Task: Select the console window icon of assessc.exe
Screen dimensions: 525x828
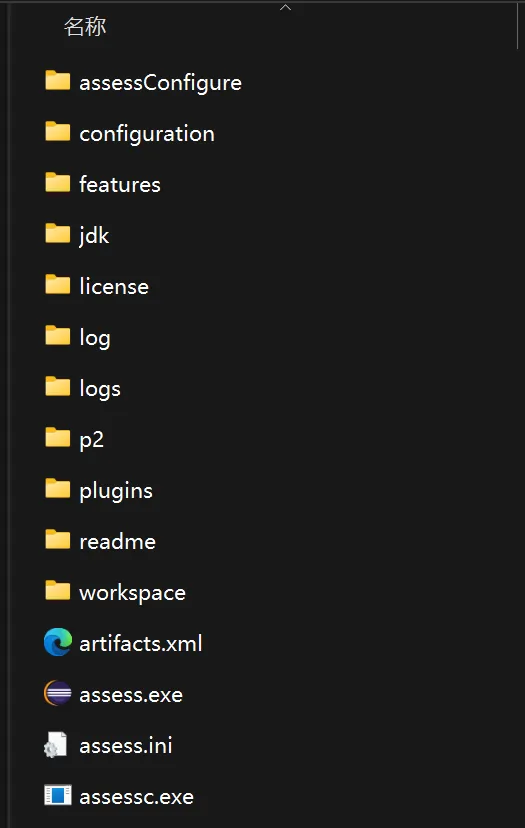Action: pos(58,795)
